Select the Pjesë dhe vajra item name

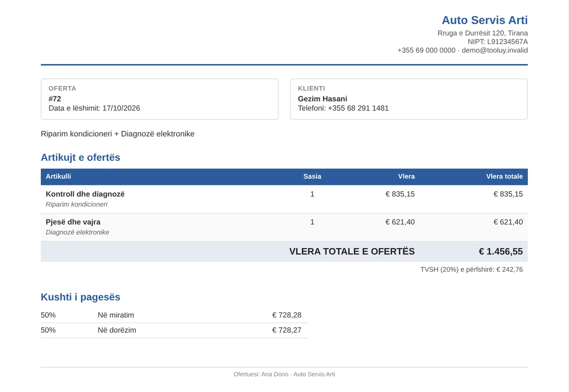(73, 222)
